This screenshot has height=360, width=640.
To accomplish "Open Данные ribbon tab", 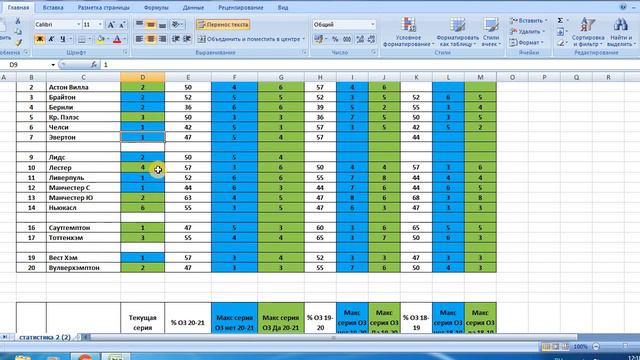I will pos(193,7).
